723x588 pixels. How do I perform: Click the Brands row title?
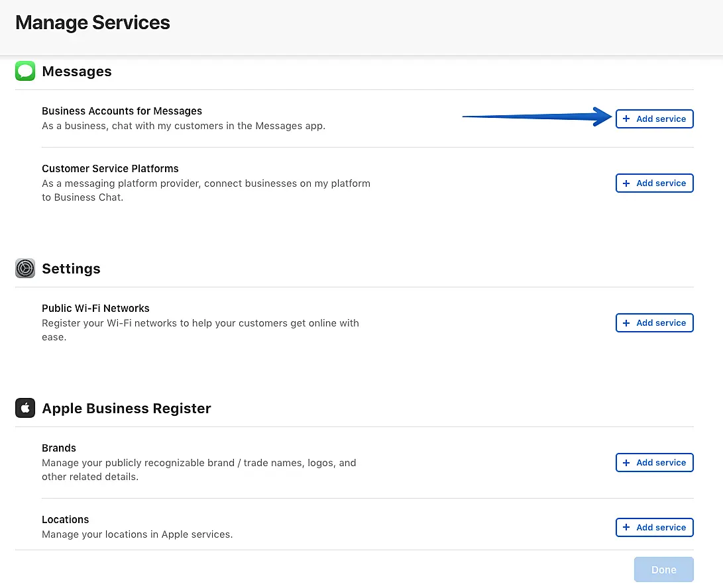(x=59, y=448)
